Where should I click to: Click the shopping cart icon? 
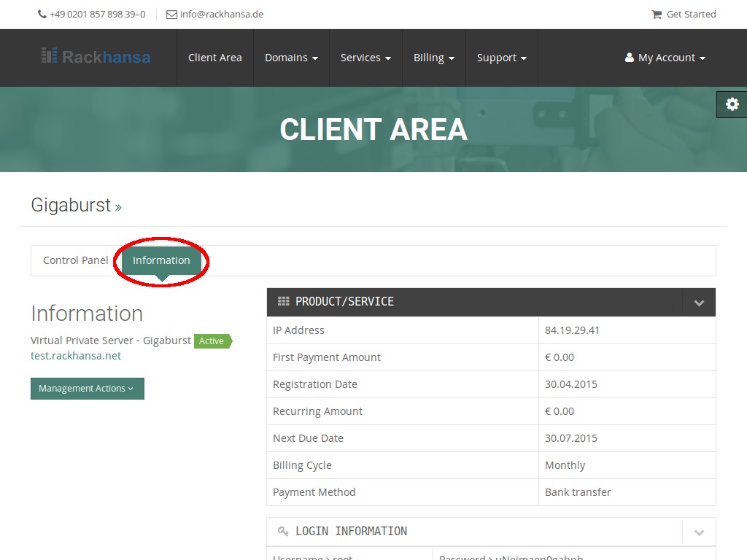coord(657,15)
